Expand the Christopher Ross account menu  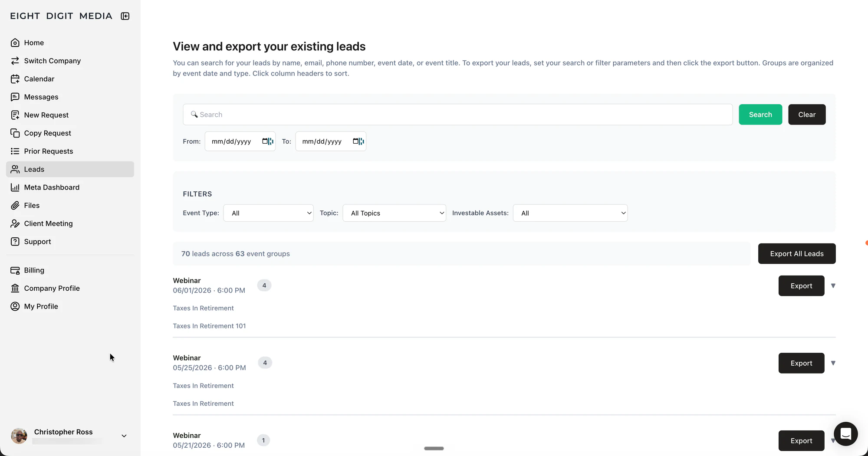click(x=124, y=436)
